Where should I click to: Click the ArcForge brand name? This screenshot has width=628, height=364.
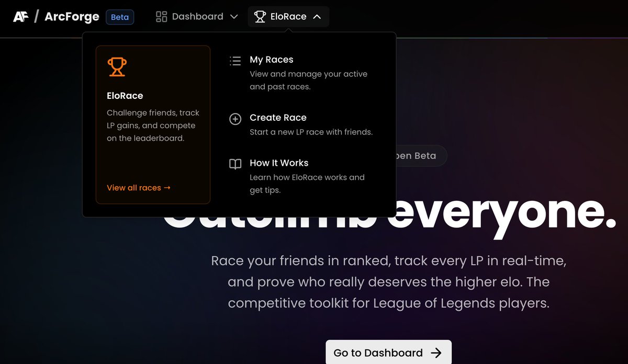point(72,17)
